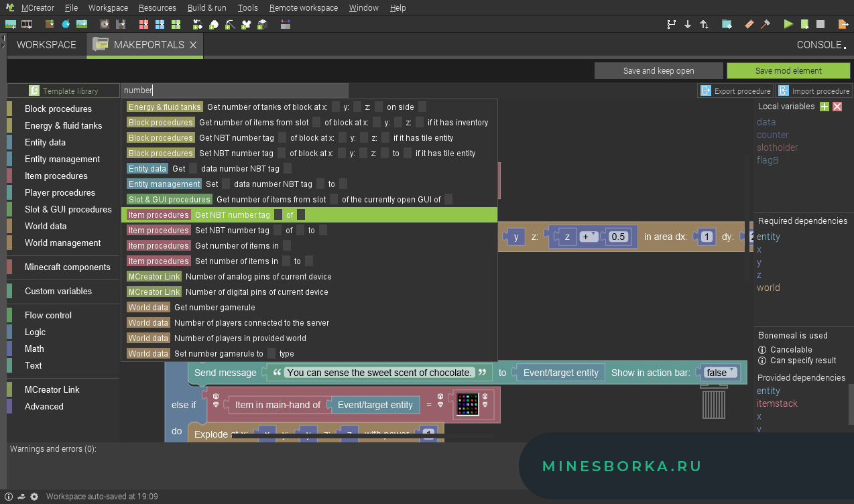Select 'Number of players in provided world' result
Image resolution: width=854 pixels, height=504 pixels.
(x=309, y=338)
